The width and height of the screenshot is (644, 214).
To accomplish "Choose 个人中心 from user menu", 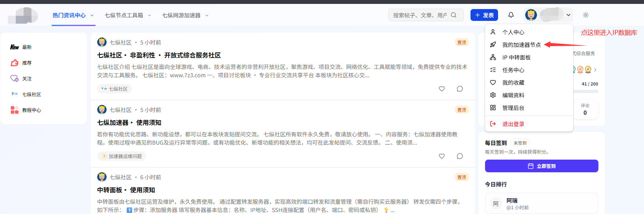I will 529,32.
